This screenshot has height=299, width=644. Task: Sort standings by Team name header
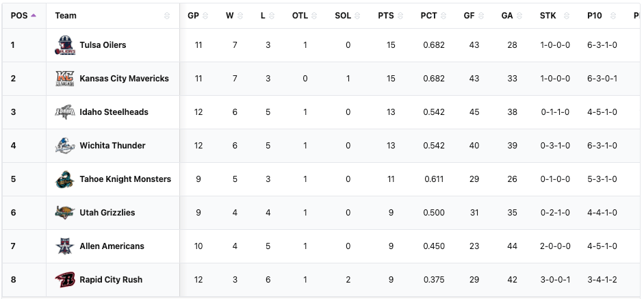click(x=66, y=15)
